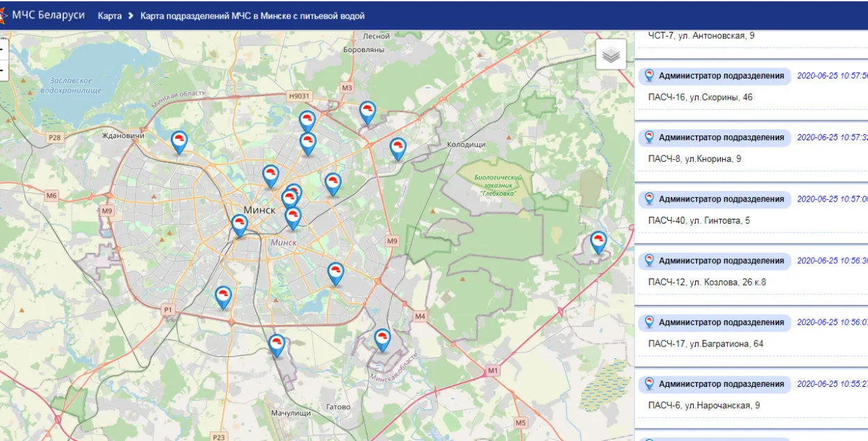
Task: Select the map marker near Ждановичи
Action: coord(179,143)
